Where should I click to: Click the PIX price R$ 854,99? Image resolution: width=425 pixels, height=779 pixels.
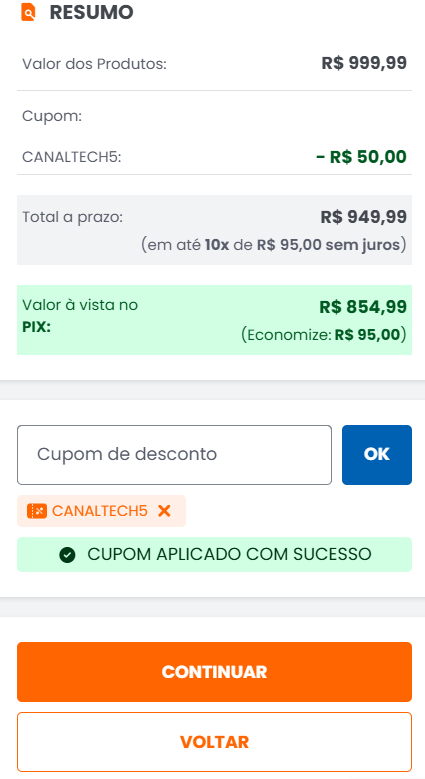click(363, 307)
